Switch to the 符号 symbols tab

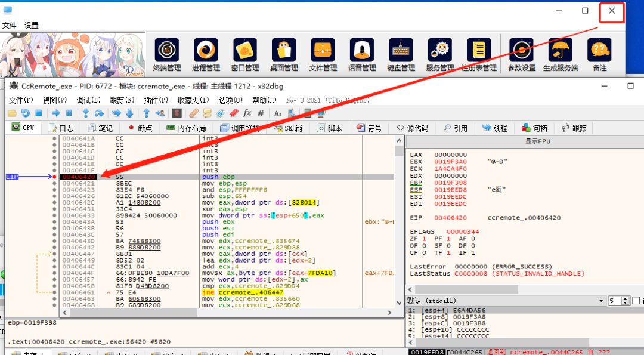coord(369,128)
